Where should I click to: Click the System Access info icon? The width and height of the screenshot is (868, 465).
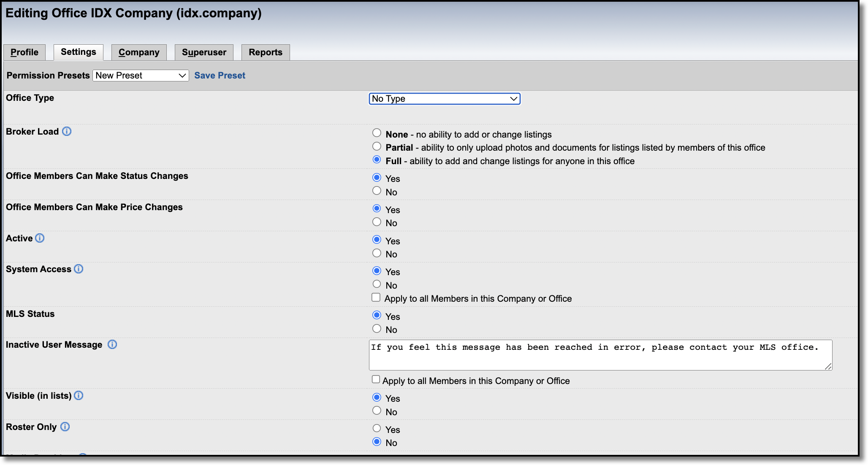(79, 269)
